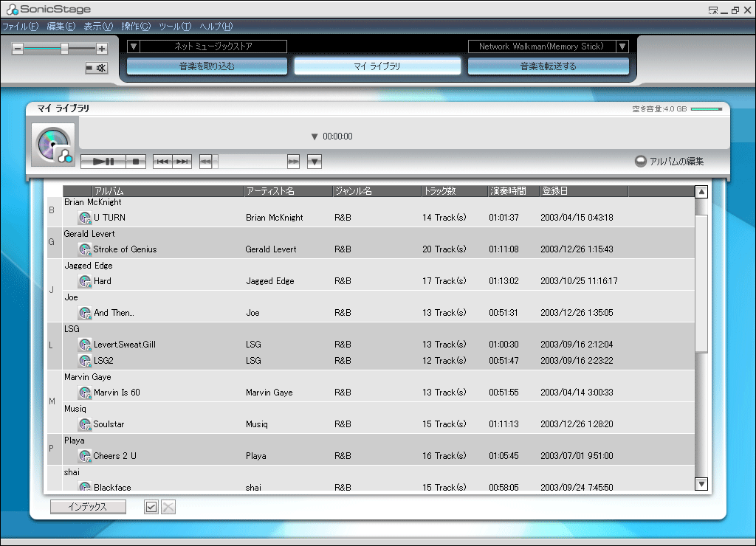Screen dimensions: 756x546
Task: Open the ファイル(F) menu
Action: [20, 27]
